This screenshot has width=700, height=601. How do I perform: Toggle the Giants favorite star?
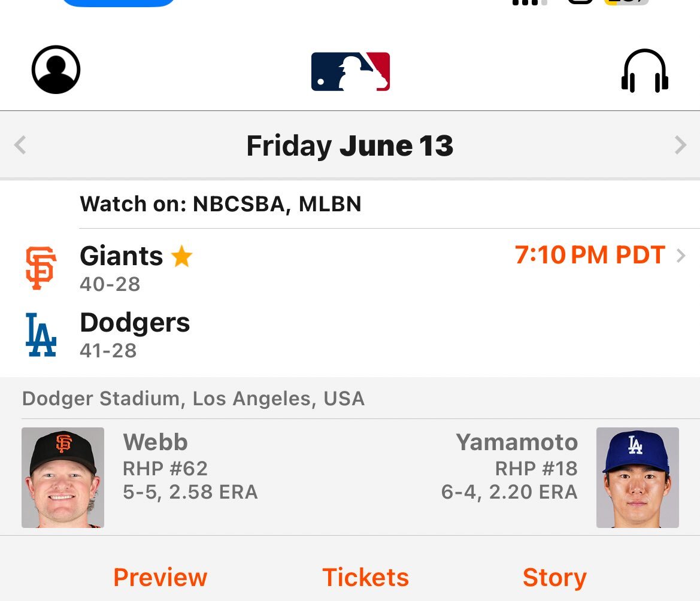click(181, 256)
